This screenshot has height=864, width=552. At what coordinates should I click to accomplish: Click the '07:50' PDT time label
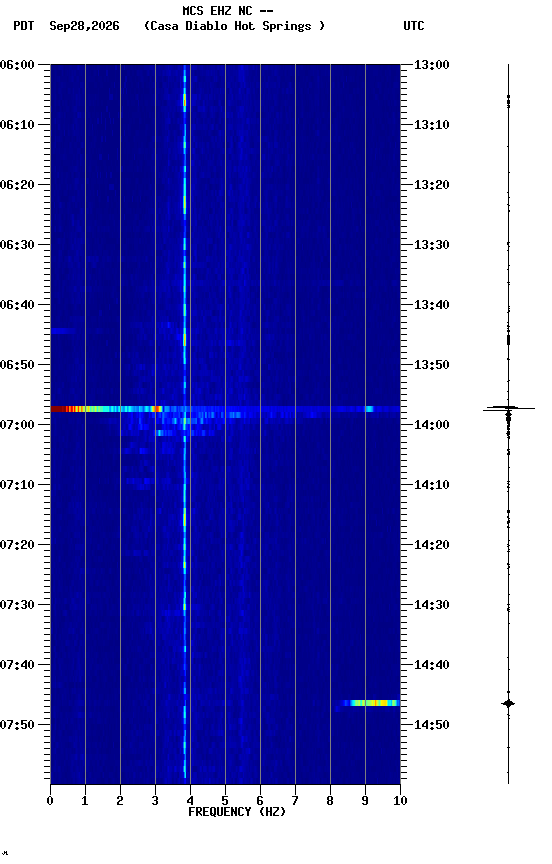click(x=17, y=725)
